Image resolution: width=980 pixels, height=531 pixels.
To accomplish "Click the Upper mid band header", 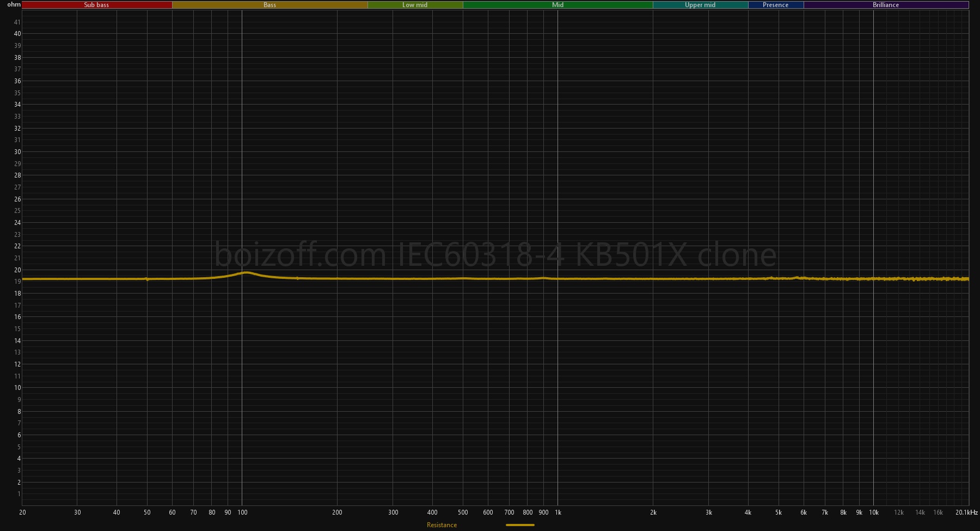I will point(700,5).
